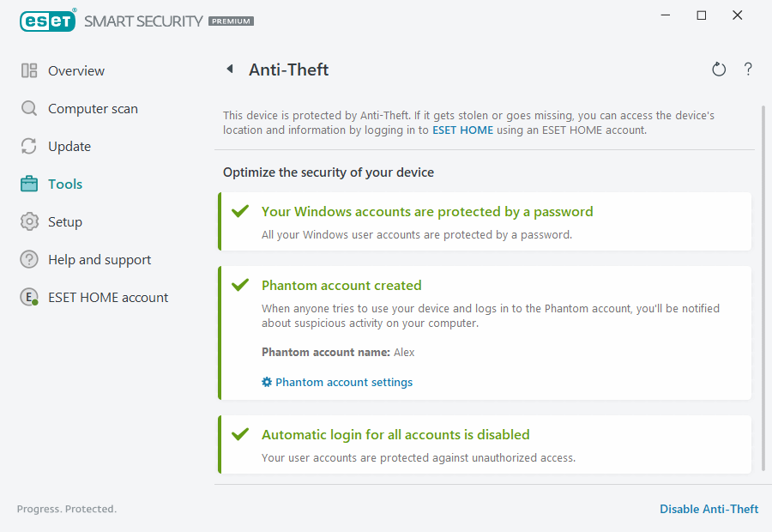Open the ESET HOME account icon
This screenshot has width=772, height=532.
point(27,297)
